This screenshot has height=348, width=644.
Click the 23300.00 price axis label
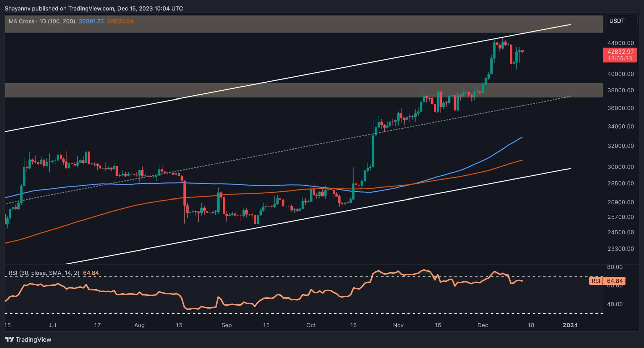tap(621, 249)
